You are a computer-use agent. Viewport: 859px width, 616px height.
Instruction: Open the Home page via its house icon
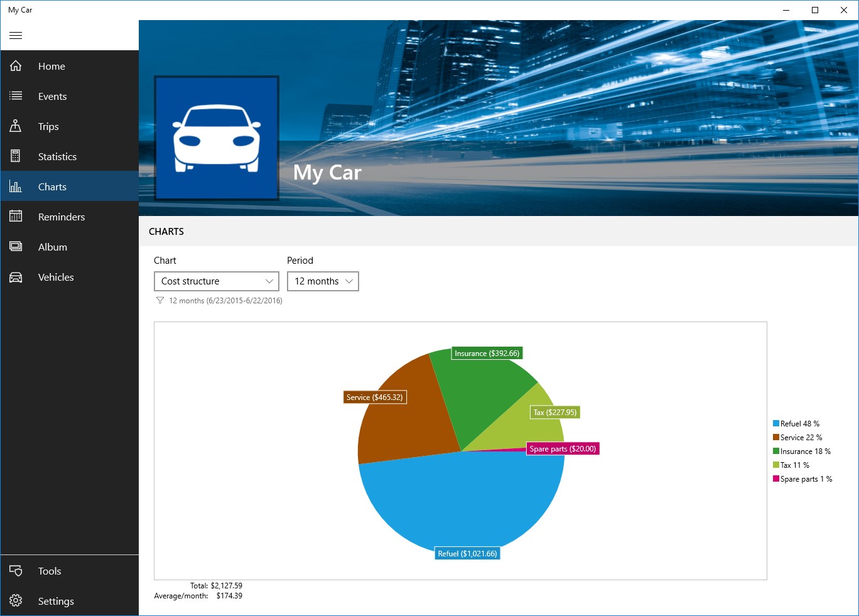tap(16, 65)
